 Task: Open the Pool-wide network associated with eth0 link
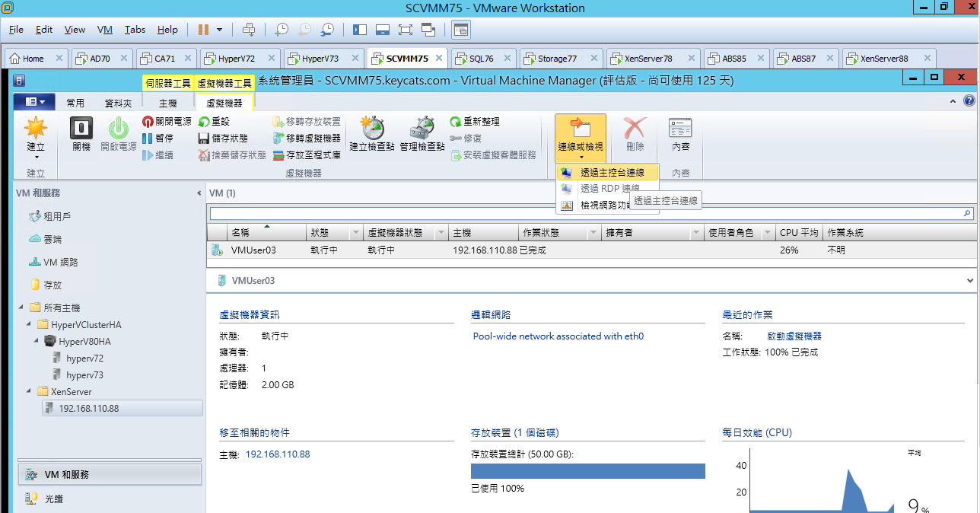558,336
